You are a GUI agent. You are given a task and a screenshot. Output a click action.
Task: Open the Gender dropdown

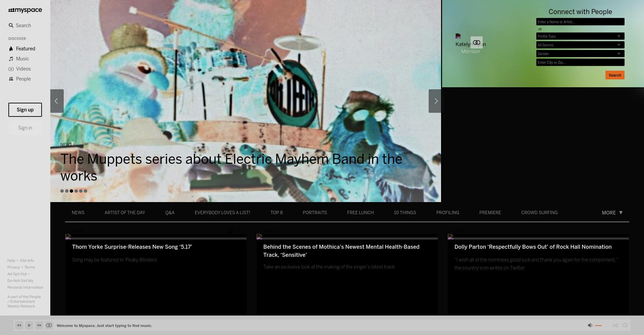(x=580, y=54)
